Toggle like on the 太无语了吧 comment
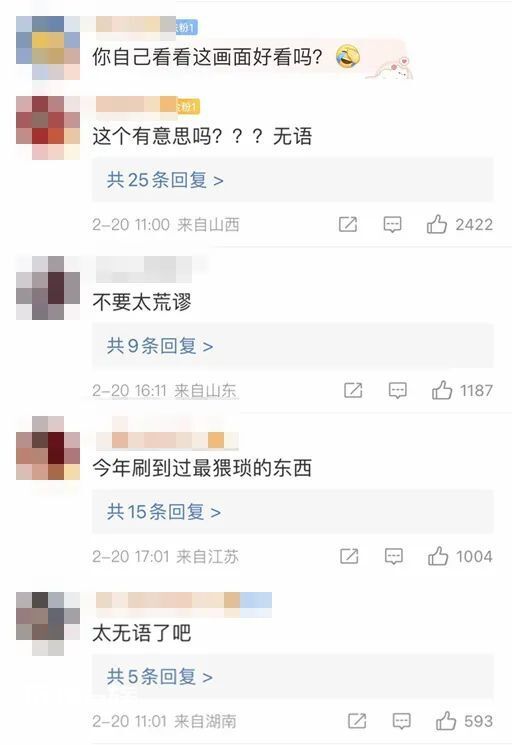512x745 pixels. [446, 721]
